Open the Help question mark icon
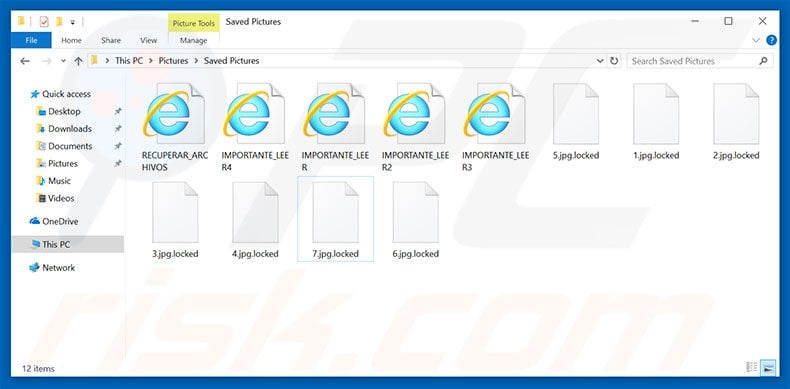 (771, 40)
